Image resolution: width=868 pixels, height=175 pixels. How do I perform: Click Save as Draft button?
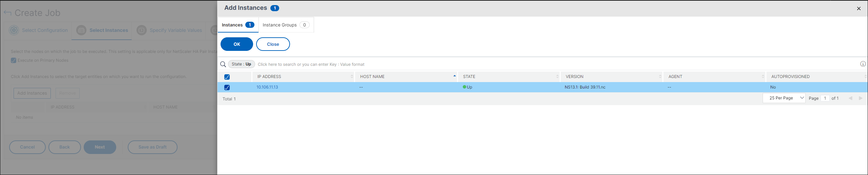[x=152, y=147]
